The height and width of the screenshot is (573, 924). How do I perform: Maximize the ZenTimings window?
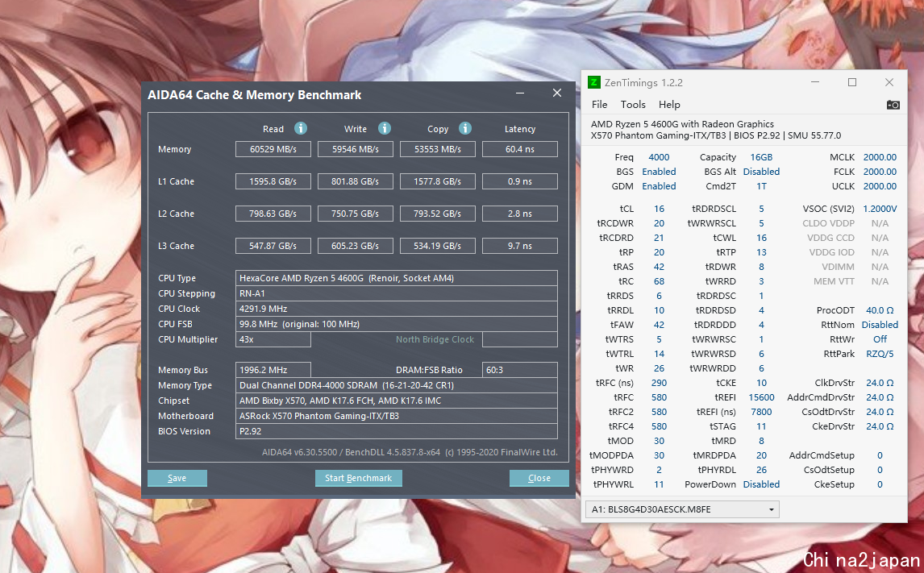point(852,82)
